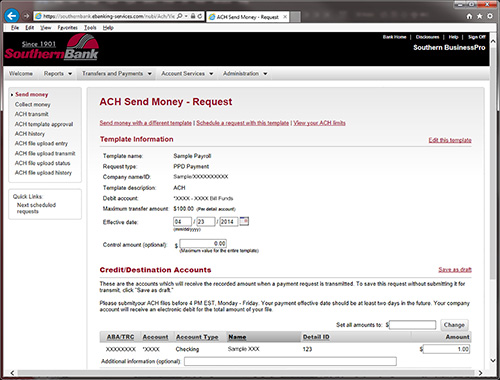The height and width of the screenshot is (380, 500).
Task: Open the File menu
Action: [x=15, y=28]
